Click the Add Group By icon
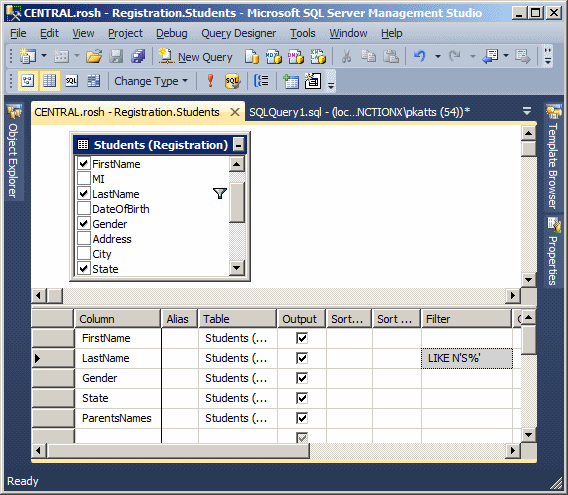 [261, 80]
